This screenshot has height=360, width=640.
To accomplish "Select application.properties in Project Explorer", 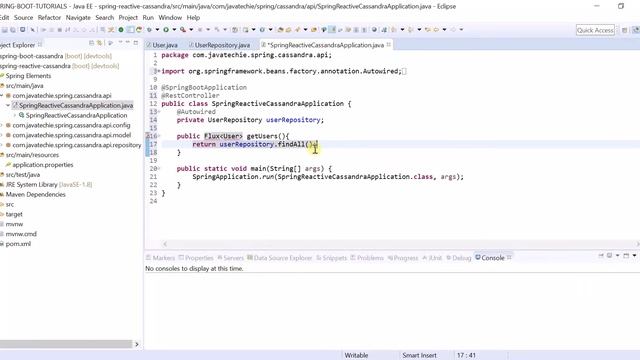I will [x=42, y=165].
